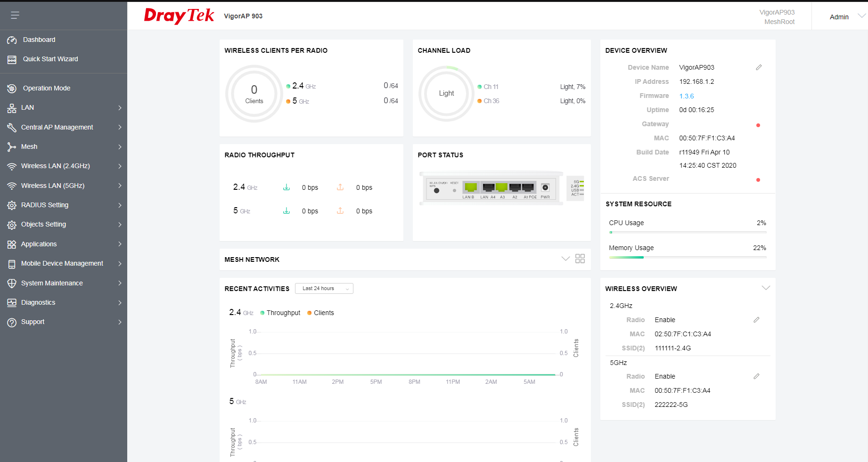Expand the RADIUS Setting chevron
This screenshot has width=868, height=462.
click(x=120, y=205)
